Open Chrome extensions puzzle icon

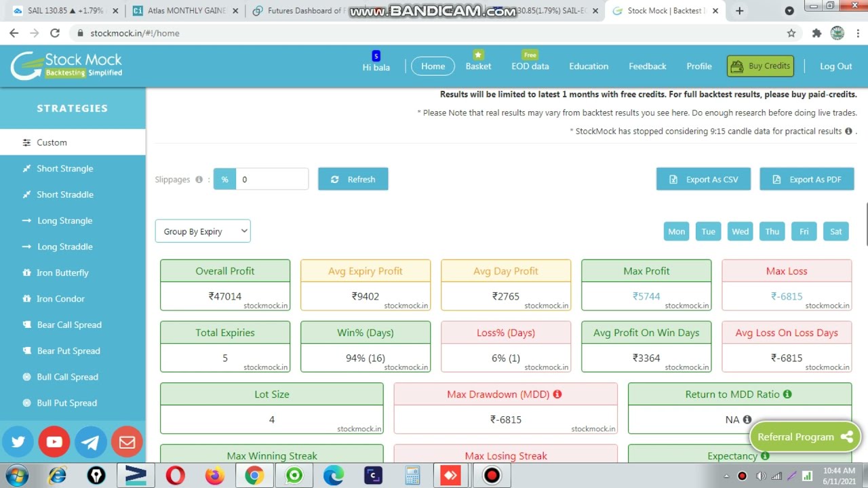coord(816,33)
